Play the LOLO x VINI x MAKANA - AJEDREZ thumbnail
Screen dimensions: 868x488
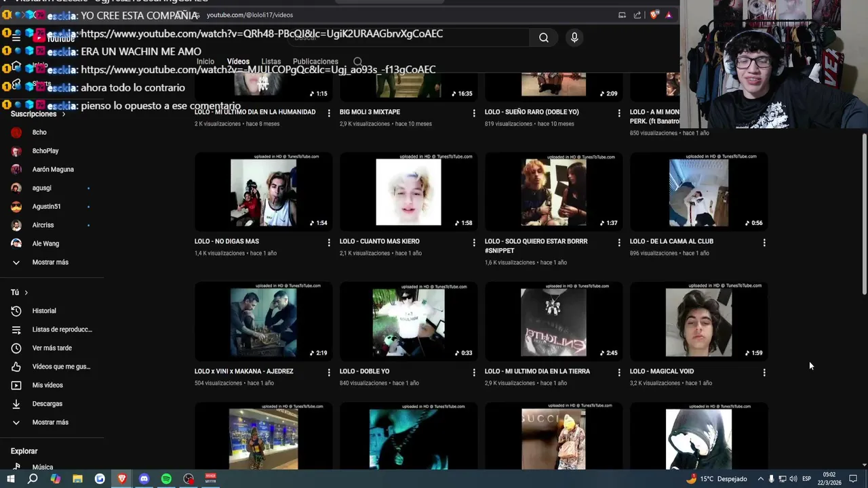point(263,322)
